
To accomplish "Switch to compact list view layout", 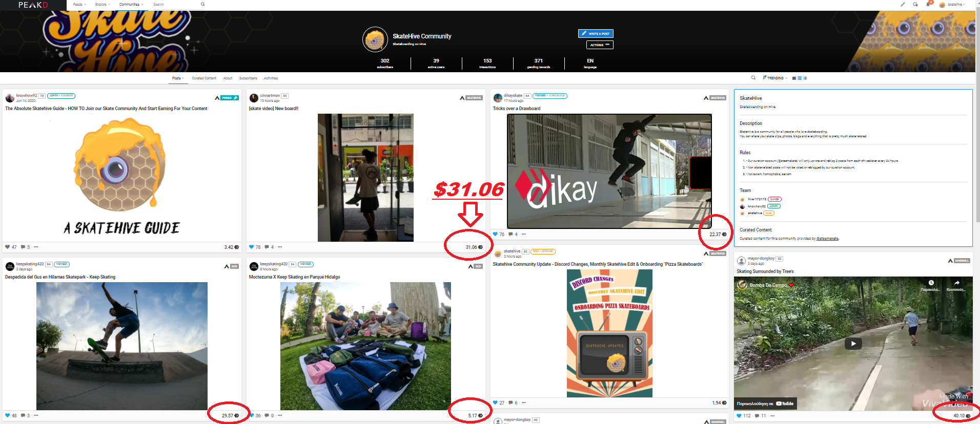I will click(x=805, y=78).
